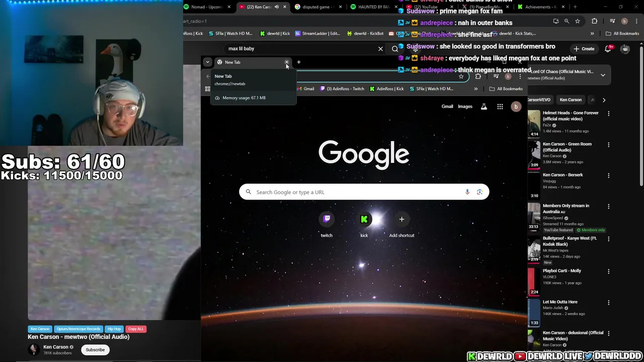Click the YouTube Create button
The width and height of the screenshot is (644, 362).
(x=584, y=49)
